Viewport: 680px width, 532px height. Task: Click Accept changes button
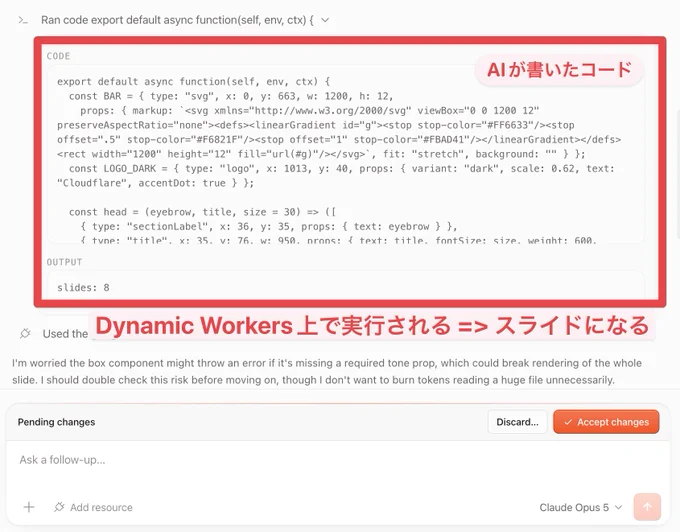606,422
